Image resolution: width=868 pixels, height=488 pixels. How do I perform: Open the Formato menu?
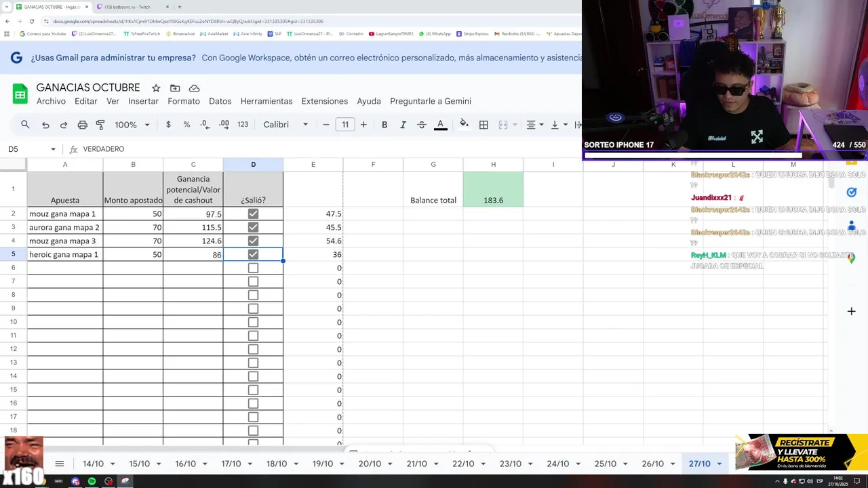pyautogui.click(x=184, y=101)
